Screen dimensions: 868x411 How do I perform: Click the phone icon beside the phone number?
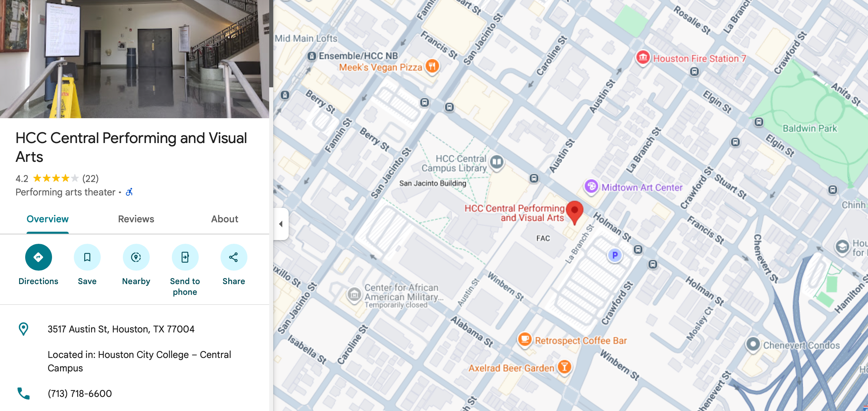pyautogui.click(x=23, y=393)
